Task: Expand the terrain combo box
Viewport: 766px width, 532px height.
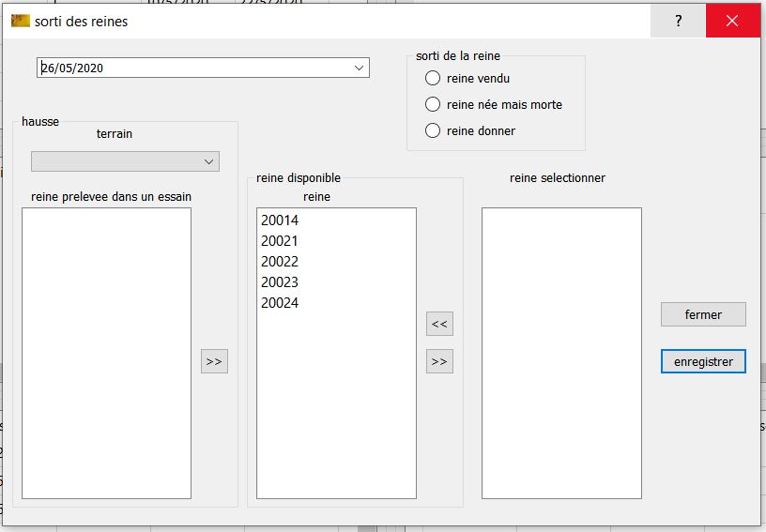Action: pos(208,162)
